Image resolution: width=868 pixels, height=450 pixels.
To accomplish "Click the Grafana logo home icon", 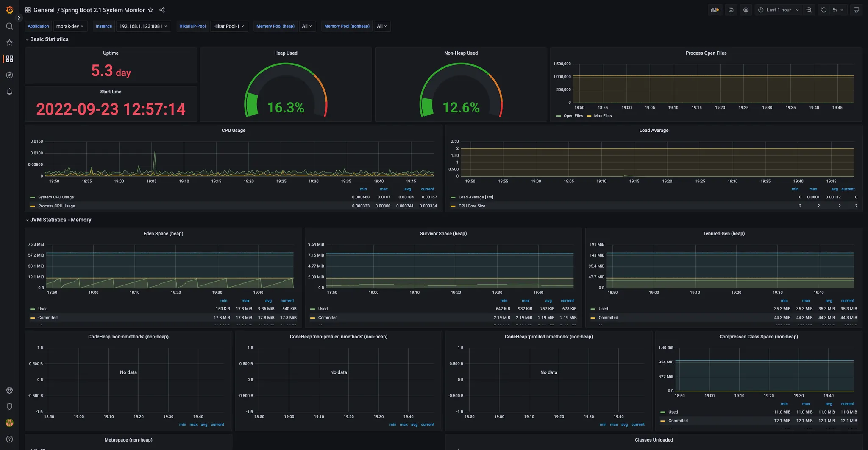I will (x=9, y=10).
